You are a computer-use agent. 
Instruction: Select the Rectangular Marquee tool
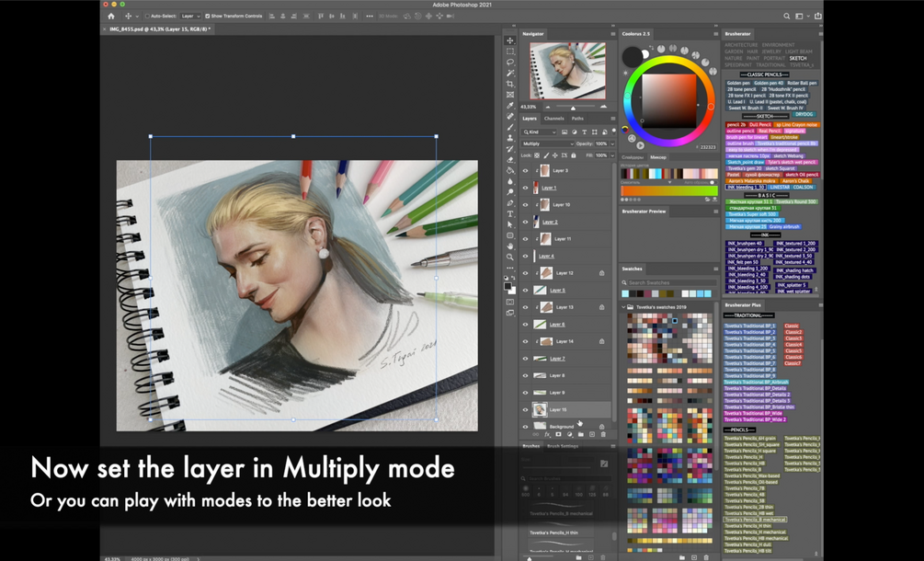(510, 52)
